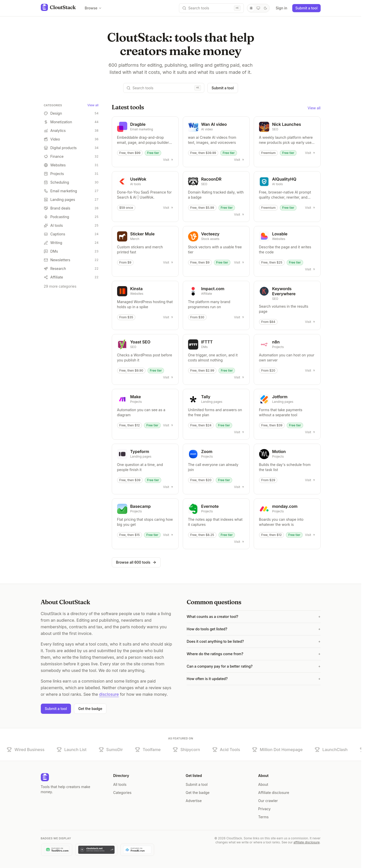The image size is (365, 868).
Task: Click the hero Search tools input
Action: click(x=165, y=89)
